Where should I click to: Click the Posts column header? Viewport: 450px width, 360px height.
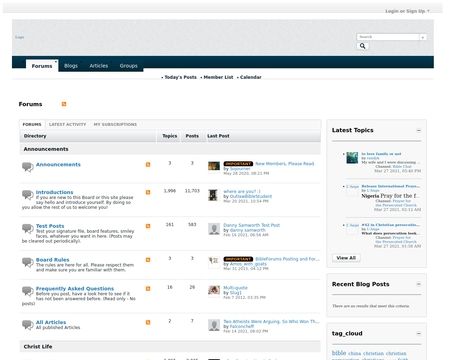coord(192,136)
